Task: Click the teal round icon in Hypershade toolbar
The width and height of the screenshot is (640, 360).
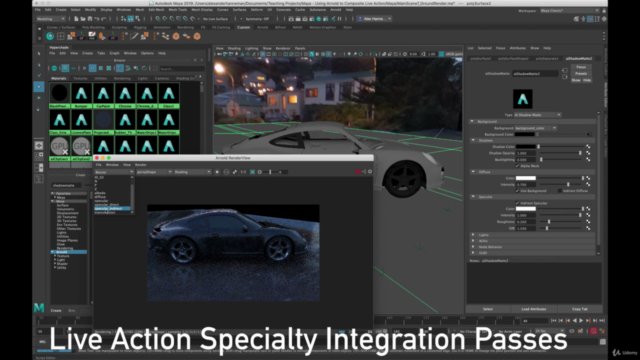Action: click(54, 68)
